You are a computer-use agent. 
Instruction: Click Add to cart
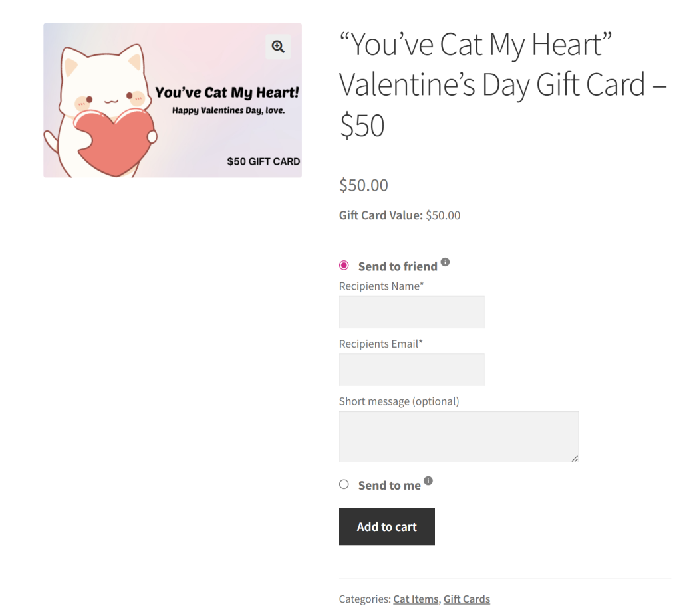[x=386, y=526]
